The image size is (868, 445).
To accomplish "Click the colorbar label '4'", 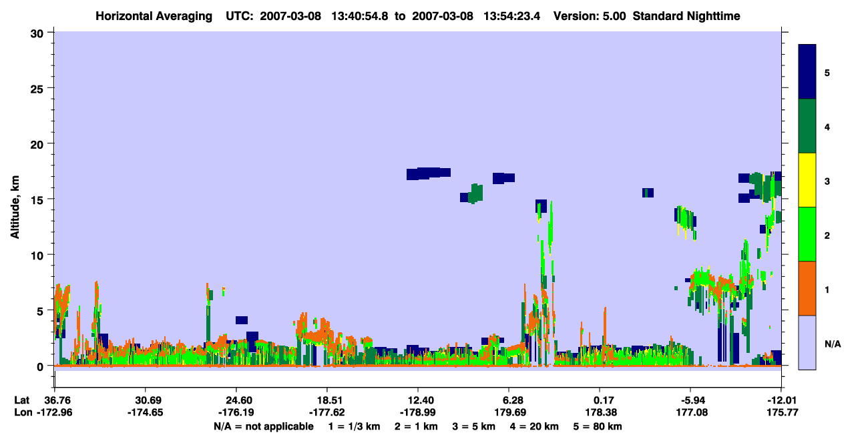I will pyautogui.click(x=827, y=126).
